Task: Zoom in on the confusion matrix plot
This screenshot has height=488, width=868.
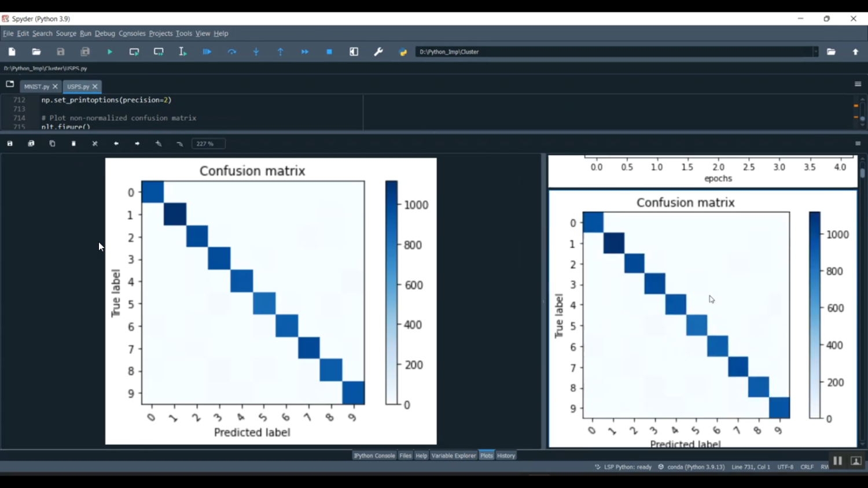Action: (x=158, y=143)
